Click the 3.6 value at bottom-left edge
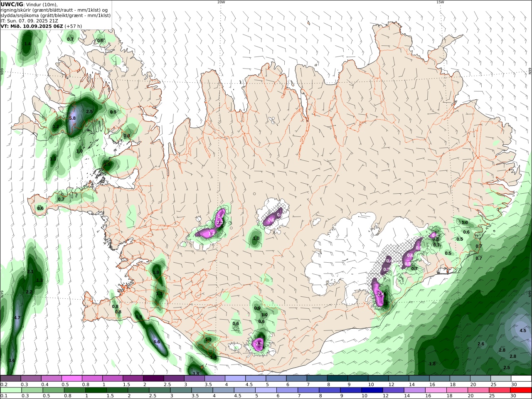 [x=12, y=360]
